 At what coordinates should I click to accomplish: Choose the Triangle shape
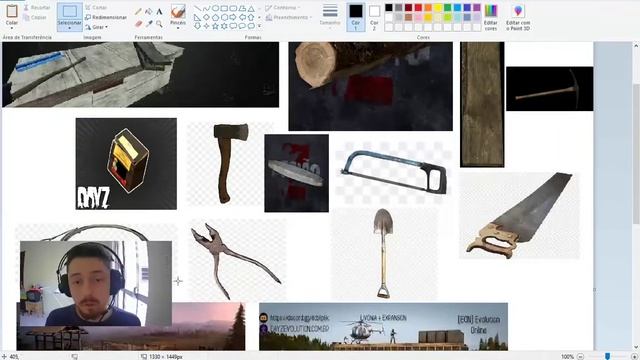pos(251,8)
